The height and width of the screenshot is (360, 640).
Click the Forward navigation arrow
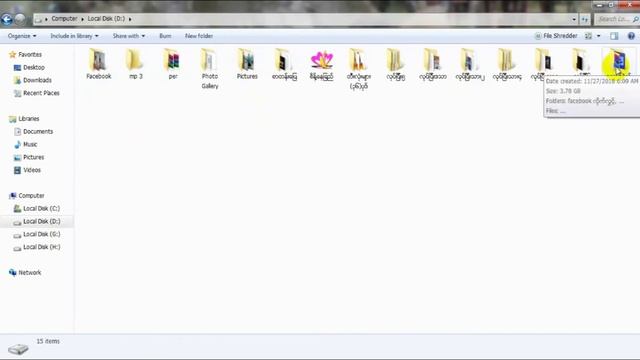click(x=20, y=19)
